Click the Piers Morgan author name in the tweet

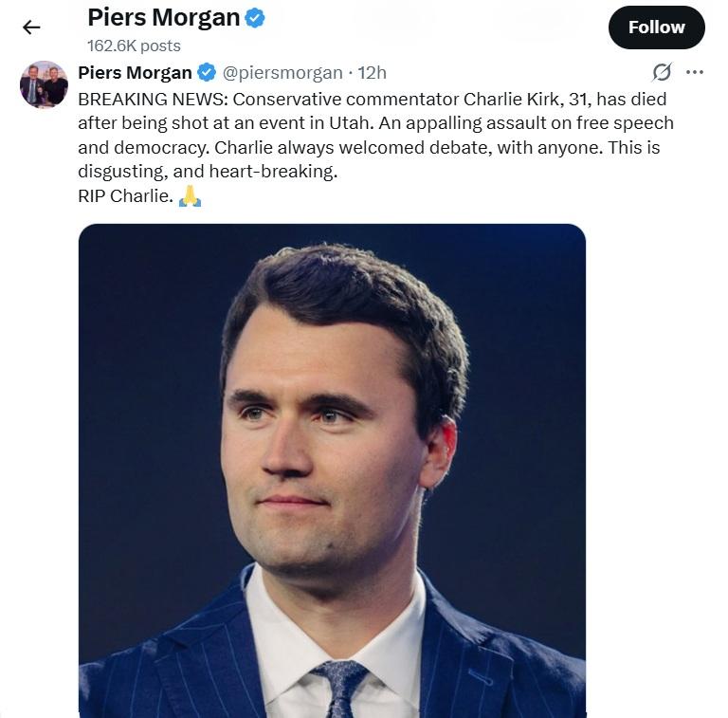[135, 73]
